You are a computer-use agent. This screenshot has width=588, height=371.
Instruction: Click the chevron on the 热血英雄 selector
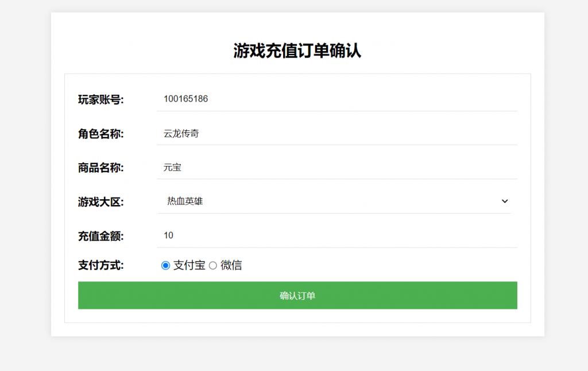click(504, 201)
